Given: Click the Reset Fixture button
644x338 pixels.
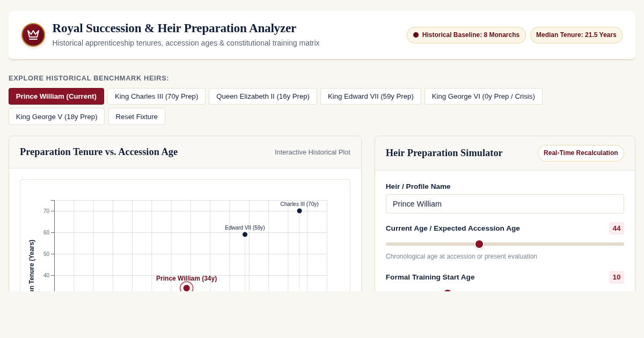Looking at the screenshot, I should click(x=137, y=116).
